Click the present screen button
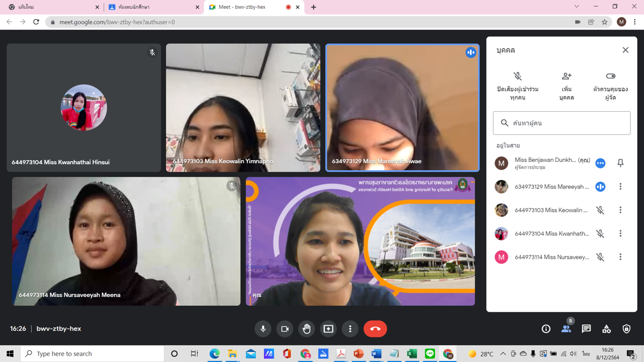The image size is (644, 362). coord(329,329)
